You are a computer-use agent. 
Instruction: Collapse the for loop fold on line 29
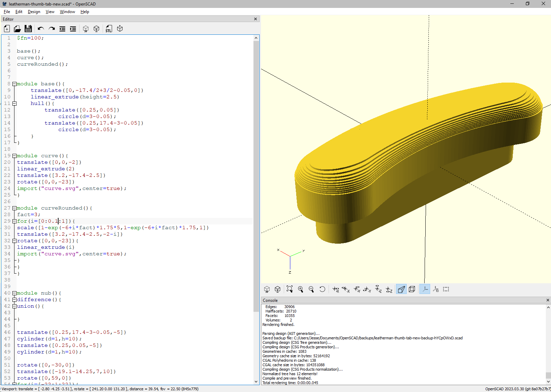pyautogui.click(x=14, y=221)
